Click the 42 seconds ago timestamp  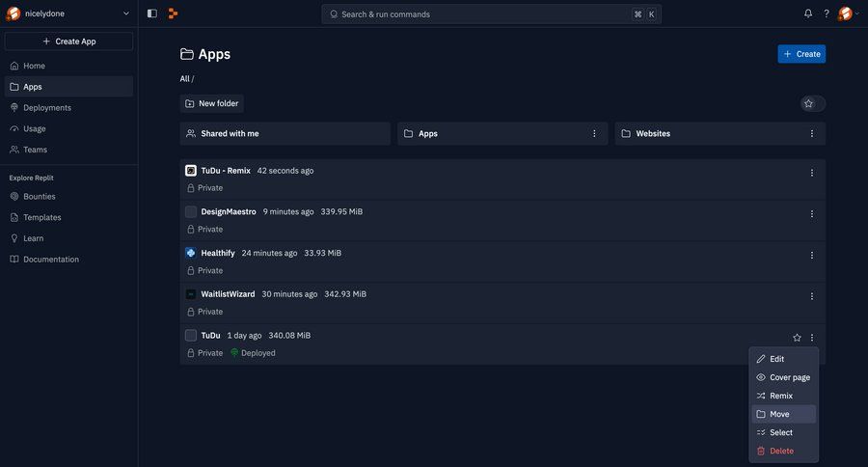point(285,171)
